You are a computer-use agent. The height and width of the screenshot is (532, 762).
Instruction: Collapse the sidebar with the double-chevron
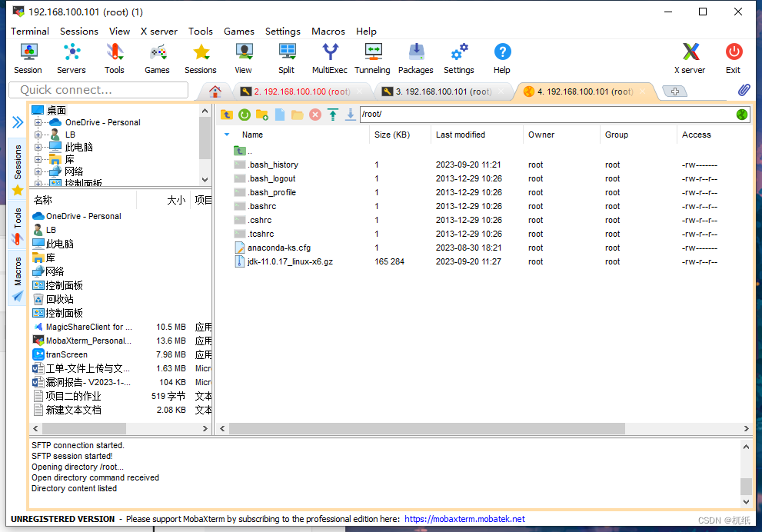coord(15,121)
